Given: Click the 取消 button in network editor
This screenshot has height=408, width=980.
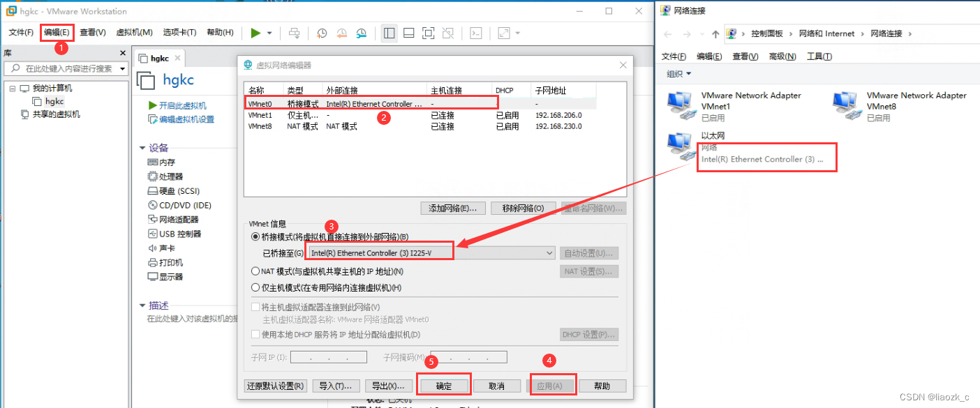Looking at the screenshot, I should click(x=497, y=386).
